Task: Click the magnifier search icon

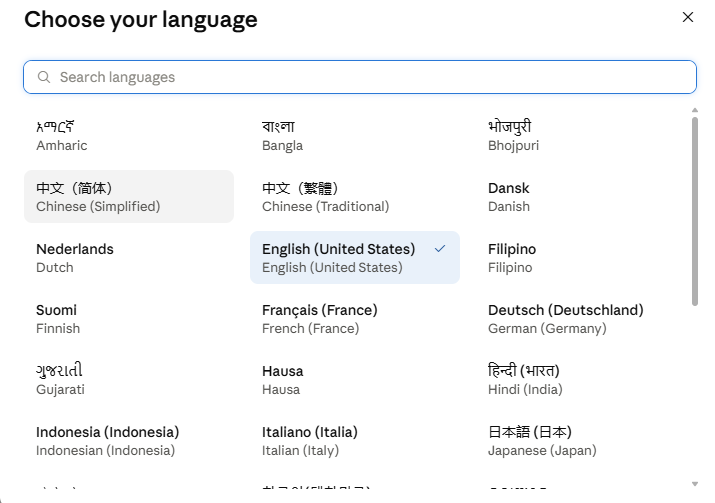Action: 44,77
